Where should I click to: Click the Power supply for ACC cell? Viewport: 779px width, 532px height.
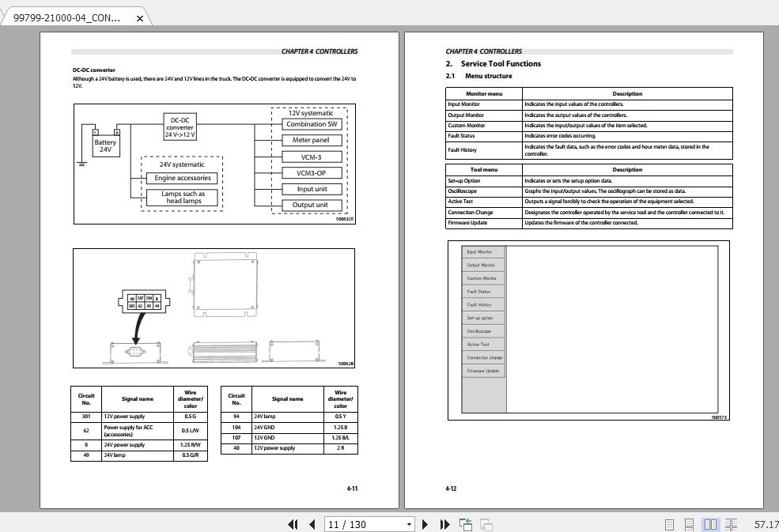point(138,431)
